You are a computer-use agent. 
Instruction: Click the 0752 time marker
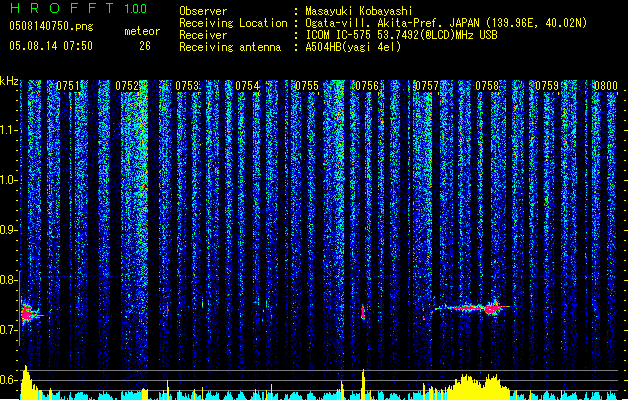127,86
